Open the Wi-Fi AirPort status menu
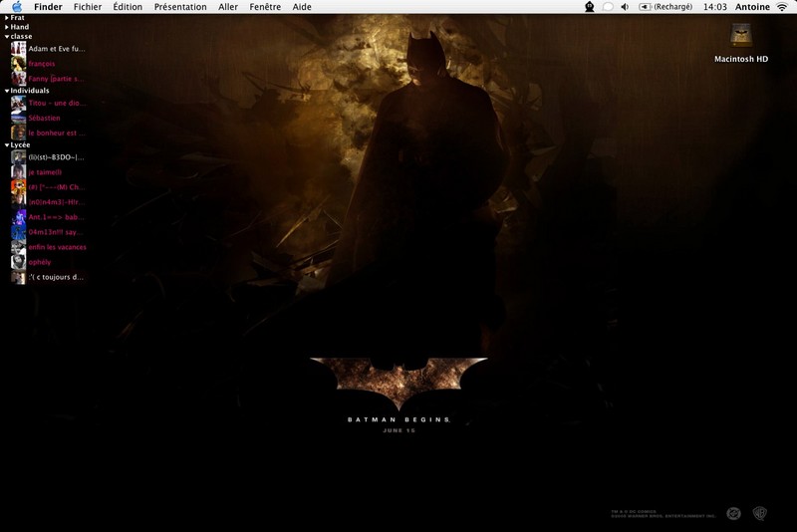797x532 pixels. point(782,7)
